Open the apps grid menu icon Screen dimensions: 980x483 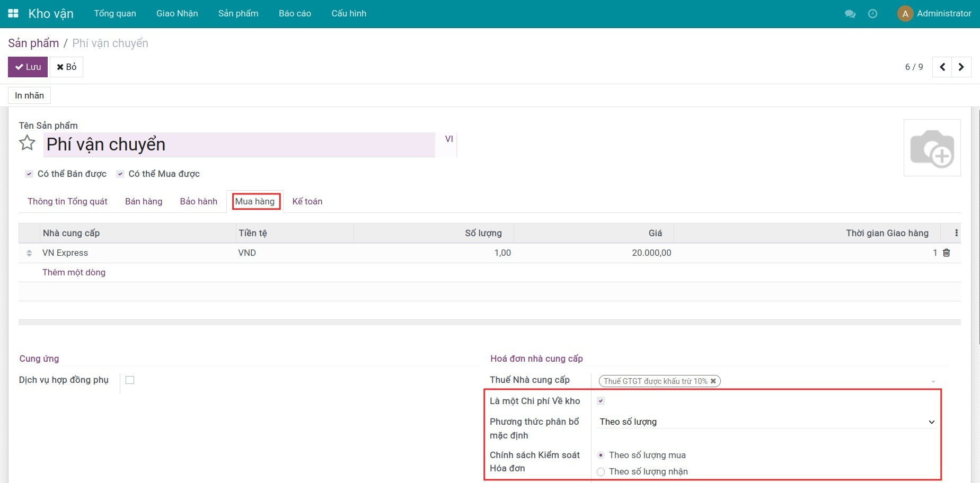(13, 13)
